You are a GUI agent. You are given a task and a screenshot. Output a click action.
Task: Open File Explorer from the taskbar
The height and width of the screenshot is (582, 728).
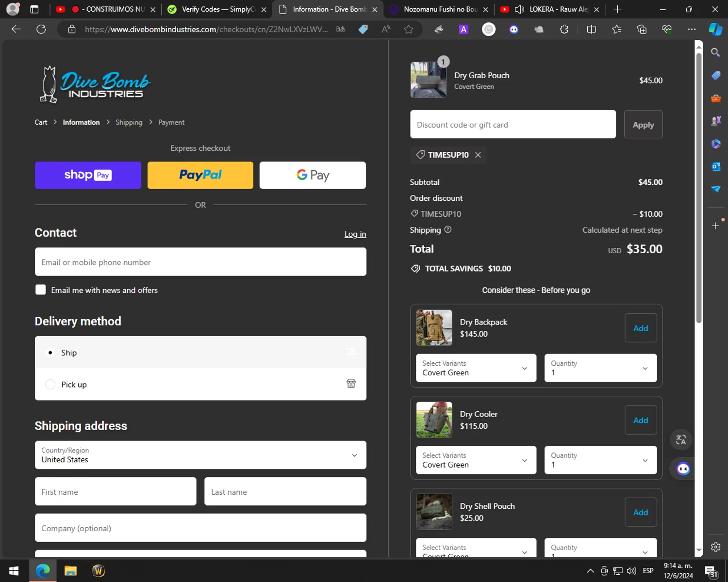pyautogui.click(x=70, y=571)
